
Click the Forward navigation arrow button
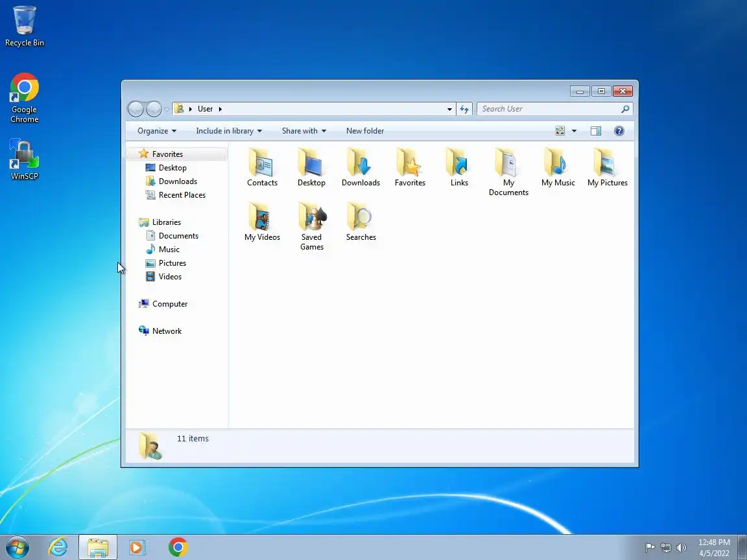tap(154, 109)
